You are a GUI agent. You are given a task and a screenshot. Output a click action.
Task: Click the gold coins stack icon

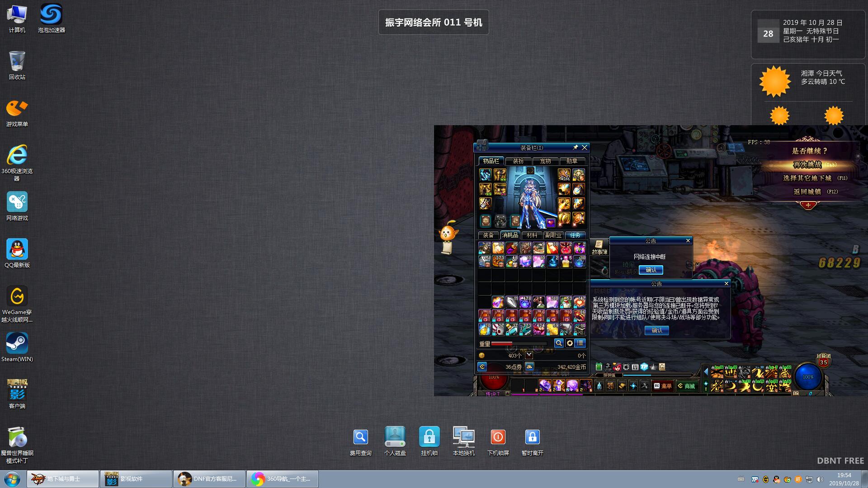pos(529,366)
